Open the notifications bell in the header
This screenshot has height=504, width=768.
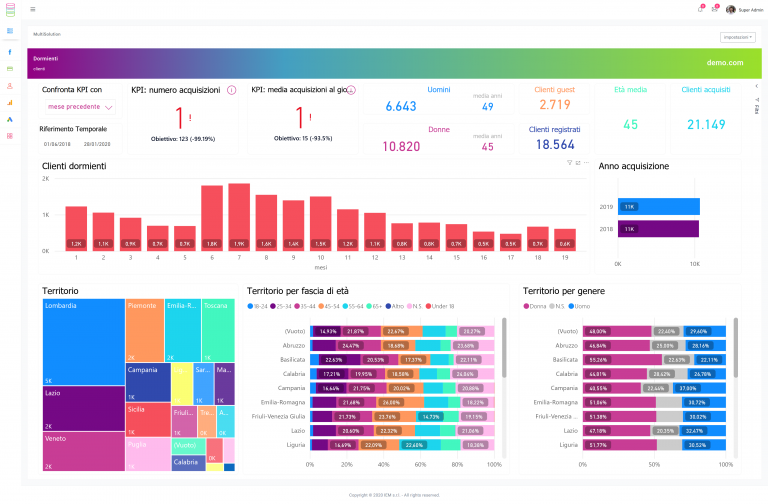pyautogui.click(x=701, y=9)
